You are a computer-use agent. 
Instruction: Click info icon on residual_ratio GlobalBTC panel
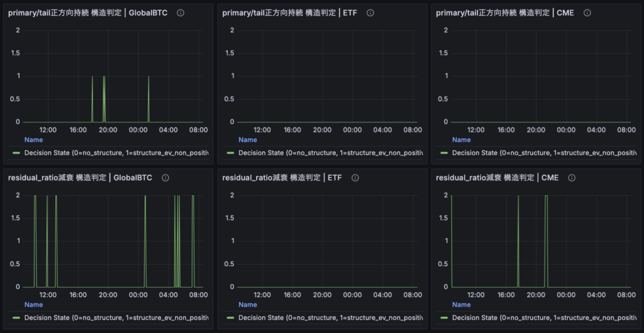click(165, 178)
